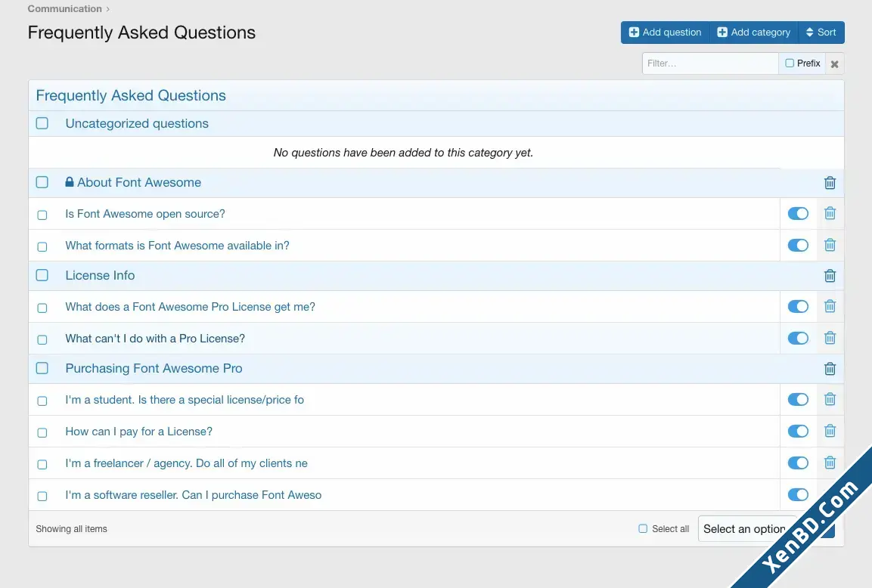The image size is (872, 588).
Task: Delete 'Is Font Awesome open source?' question
Action: pyautogui.click(x=830, y=213)
